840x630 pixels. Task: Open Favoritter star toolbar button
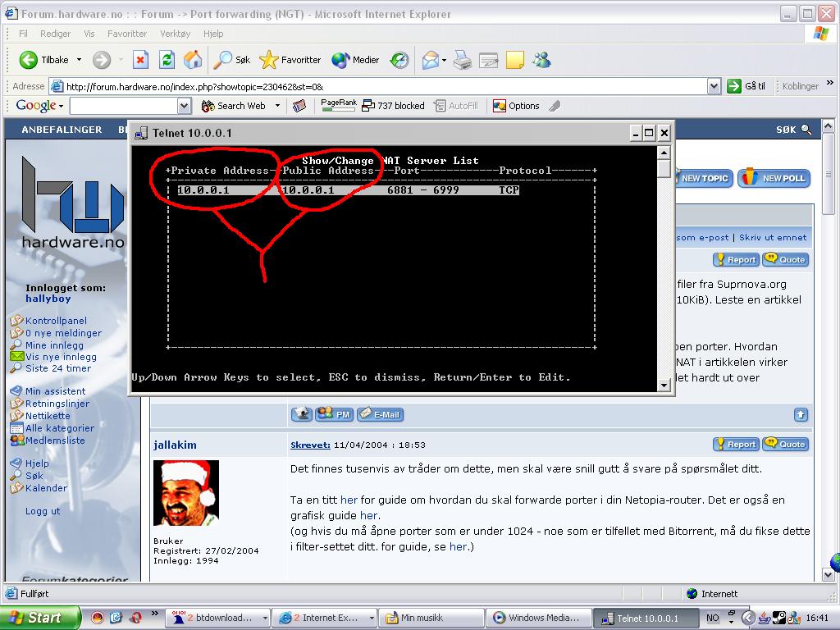point(290,59)
